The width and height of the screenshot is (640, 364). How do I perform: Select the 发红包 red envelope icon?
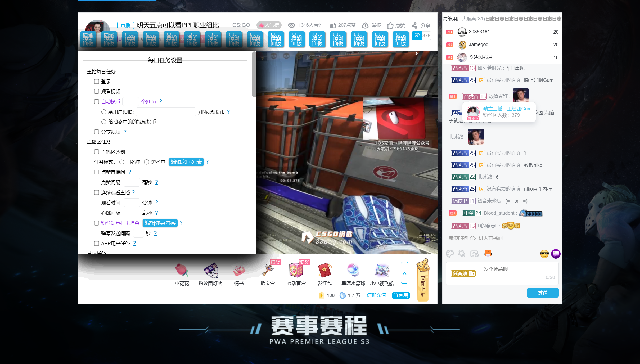(x=325, y=270)
